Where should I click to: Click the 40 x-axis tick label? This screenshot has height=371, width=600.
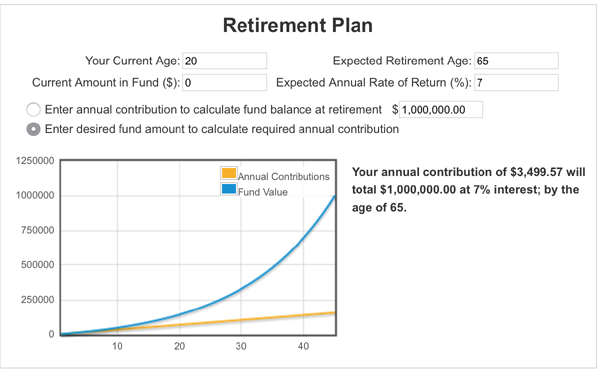point(303,347)
